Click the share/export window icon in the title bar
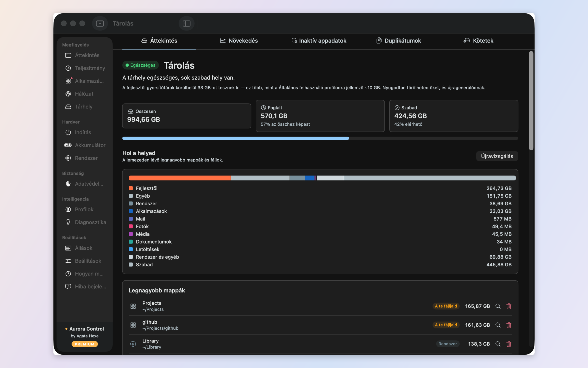Screen dimensions: 588x368 100,23
